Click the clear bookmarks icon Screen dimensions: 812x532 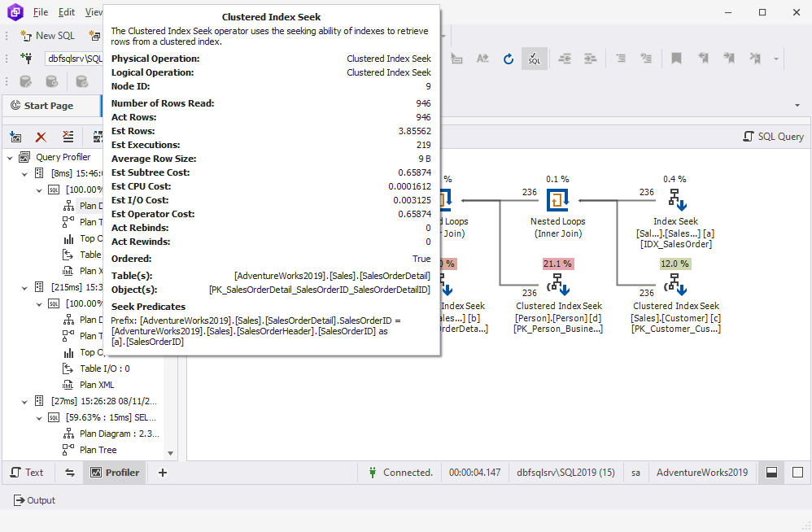pos(755,59)
